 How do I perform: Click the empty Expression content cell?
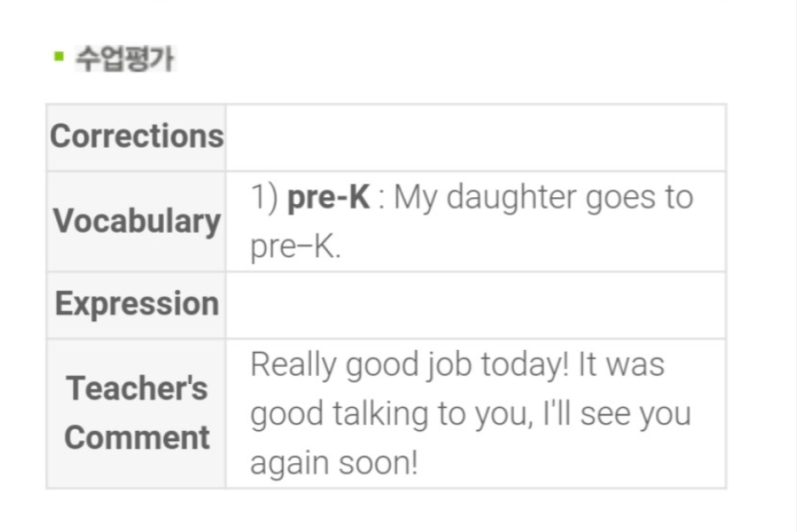pyautogui.click(x=475, y=305)
